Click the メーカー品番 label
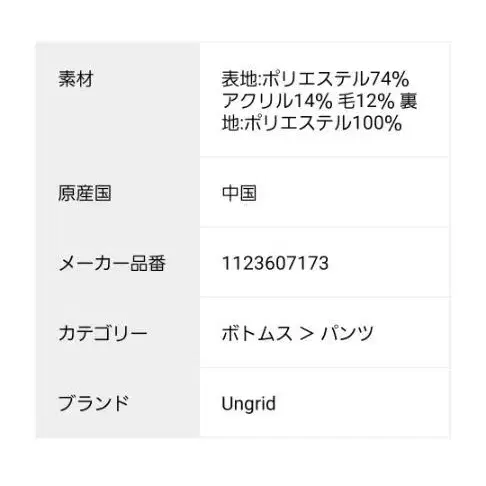This screenshot has height=486, width=486. (x=112, y=263)
